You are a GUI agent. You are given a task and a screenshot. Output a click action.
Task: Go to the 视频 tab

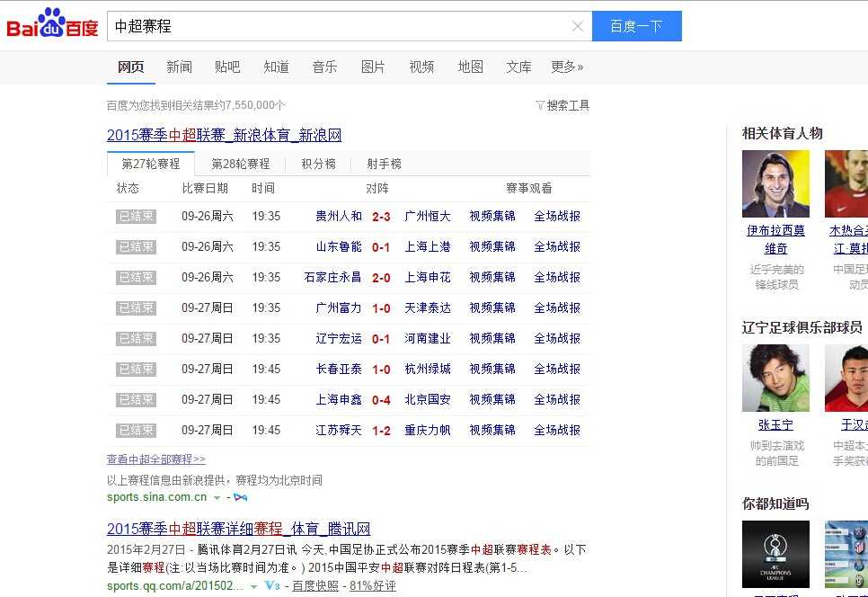click(x=421, y=67)
